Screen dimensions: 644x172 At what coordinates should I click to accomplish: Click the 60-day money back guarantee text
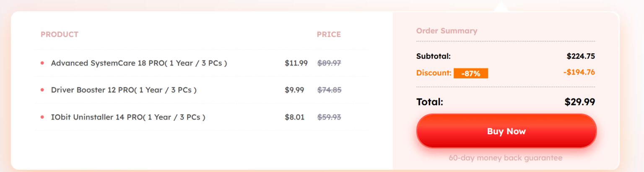coord(505,158)
